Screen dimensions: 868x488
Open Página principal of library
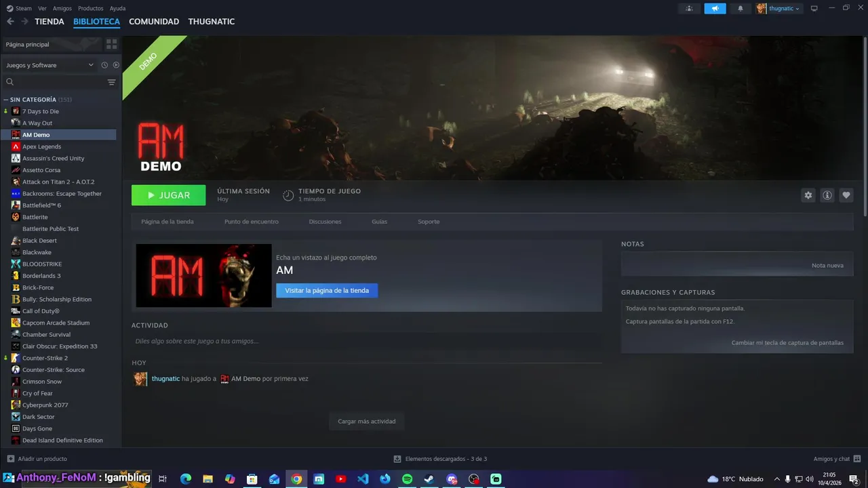tap(51, 44)
